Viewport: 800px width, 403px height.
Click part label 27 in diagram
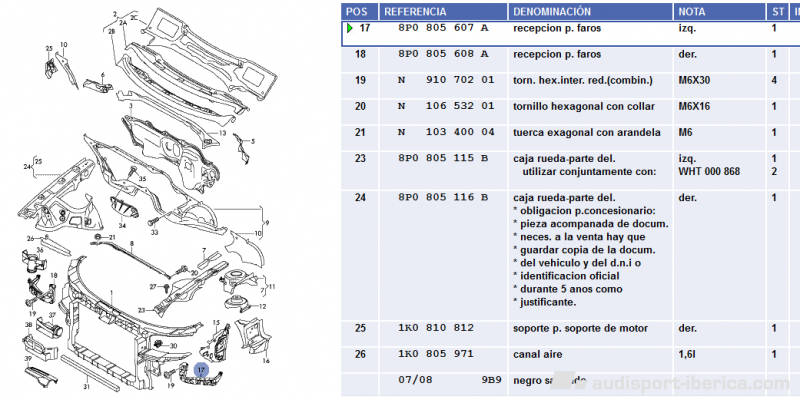click(x=153, y=287)
